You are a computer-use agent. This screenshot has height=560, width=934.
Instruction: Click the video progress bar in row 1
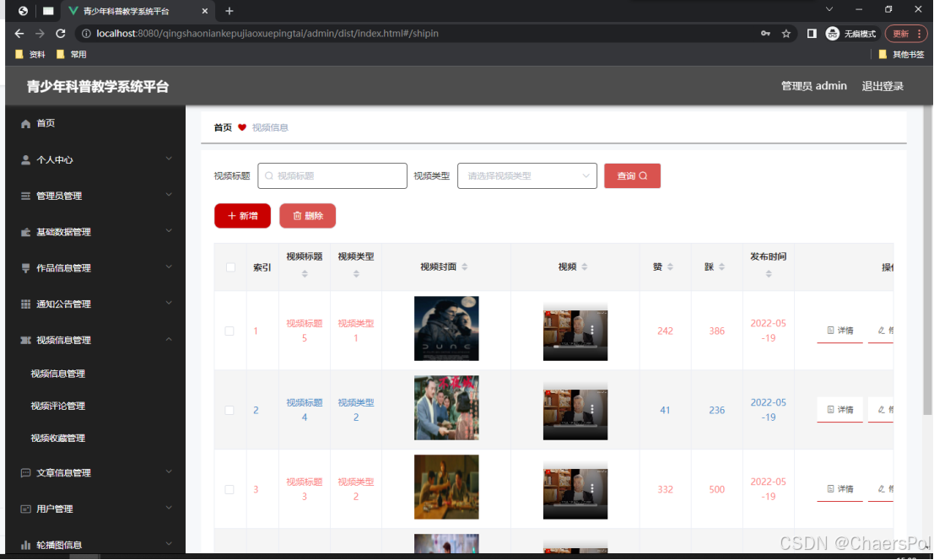click(x=575, y=347)
